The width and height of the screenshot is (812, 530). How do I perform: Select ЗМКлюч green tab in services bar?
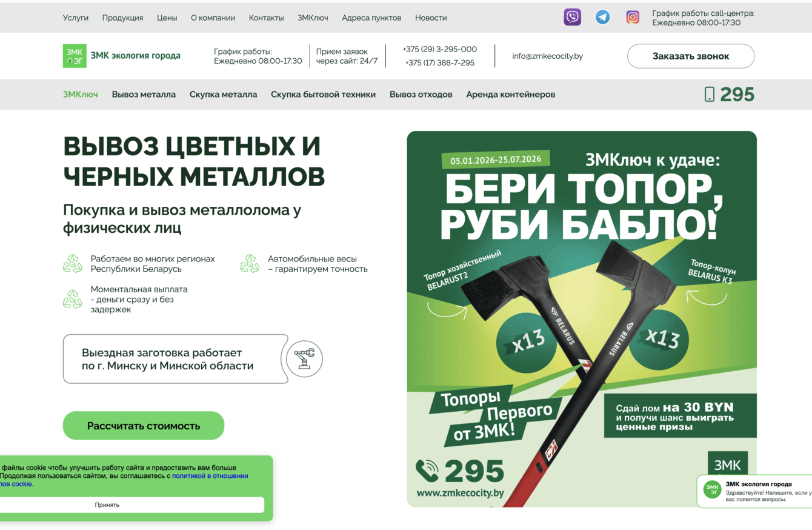[81, 94]
